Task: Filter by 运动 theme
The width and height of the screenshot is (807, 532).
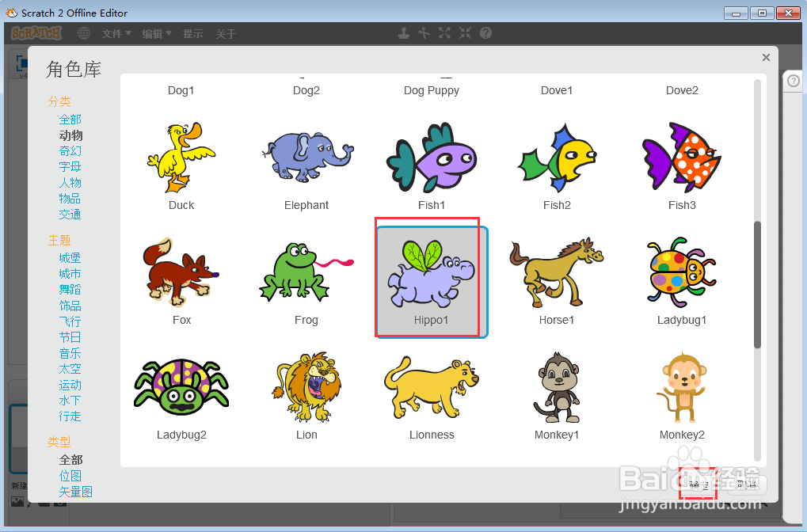Action: coord(70,385)
